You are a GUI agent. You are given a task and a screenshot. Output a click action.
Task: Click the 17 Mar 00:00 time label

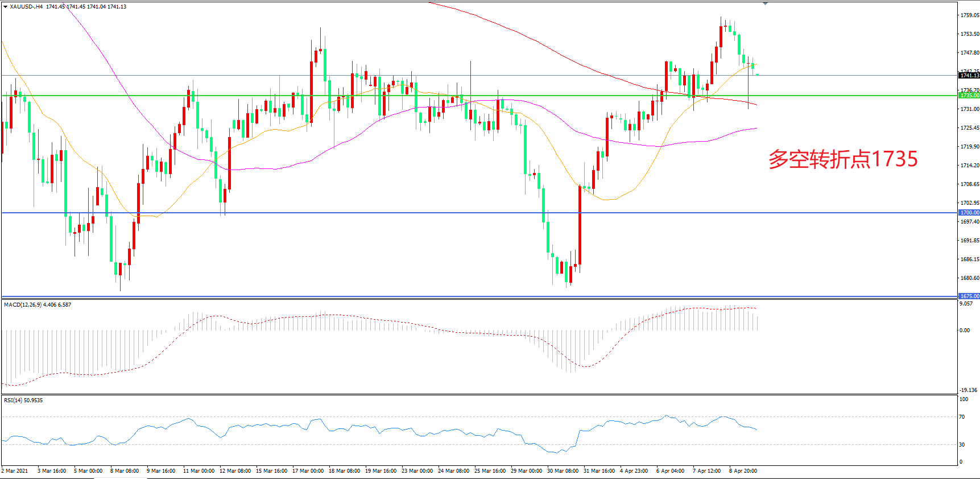(x=308, y=471)
